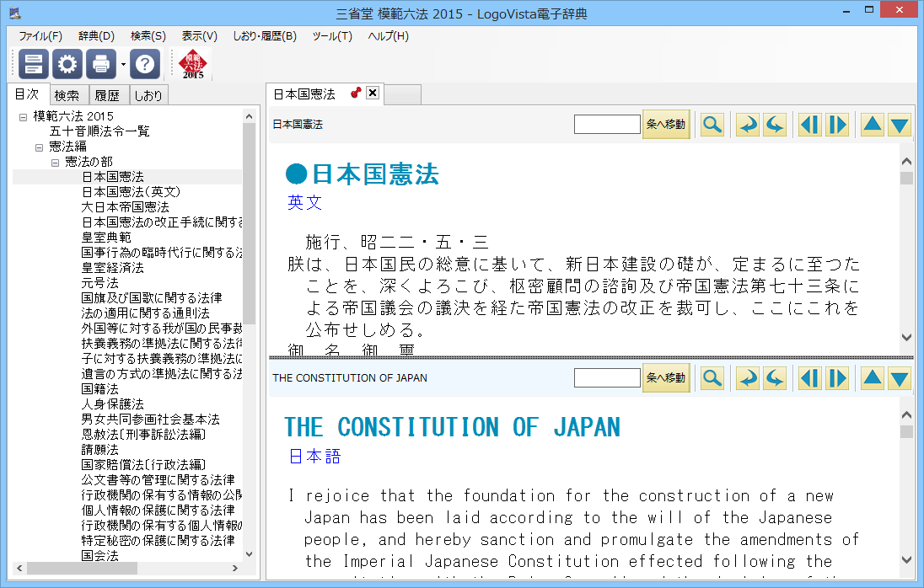The height and width of the screenshot is (588, 924).
Task: Click the settings gear icon in main toolbar
Action: [x=67, y=63]
